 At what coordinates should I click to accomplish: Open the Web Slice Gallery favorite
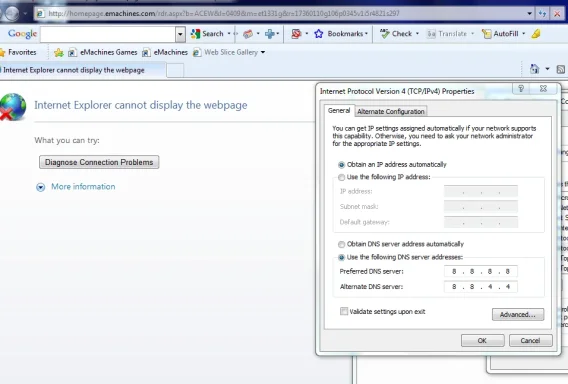coord(229,53)
